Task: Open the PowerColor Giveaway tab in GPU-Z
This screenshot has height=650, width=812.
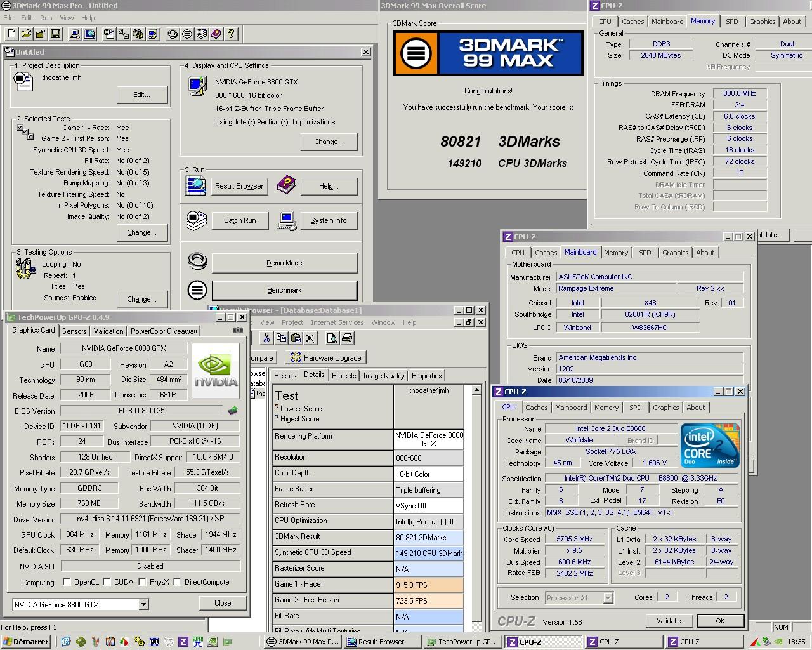Action: pyautogui.click(x=164, y=331)
